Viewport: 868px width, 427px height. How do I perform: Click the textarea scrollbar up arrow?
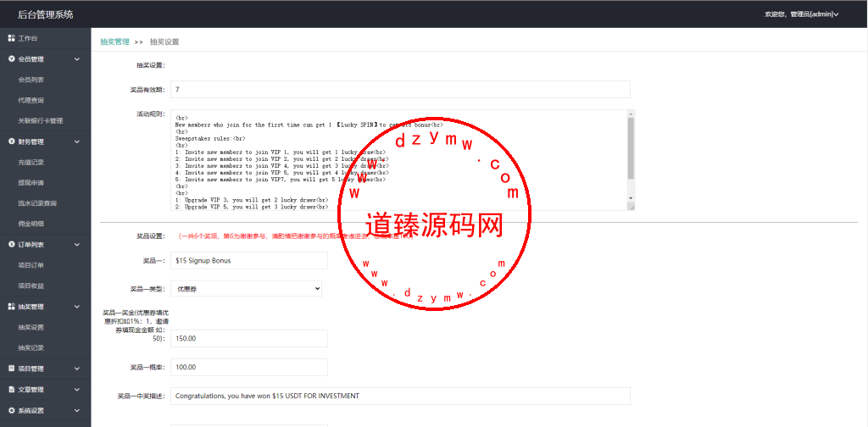coord(631,114)
